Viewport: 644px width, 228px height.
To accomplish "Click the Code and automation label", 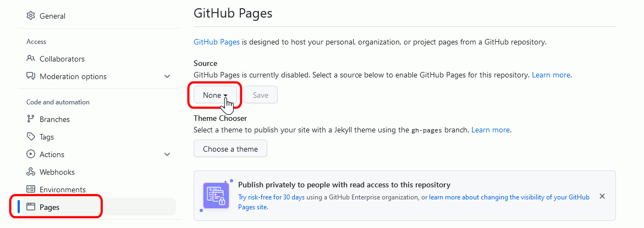I will (x=58, y=102).
